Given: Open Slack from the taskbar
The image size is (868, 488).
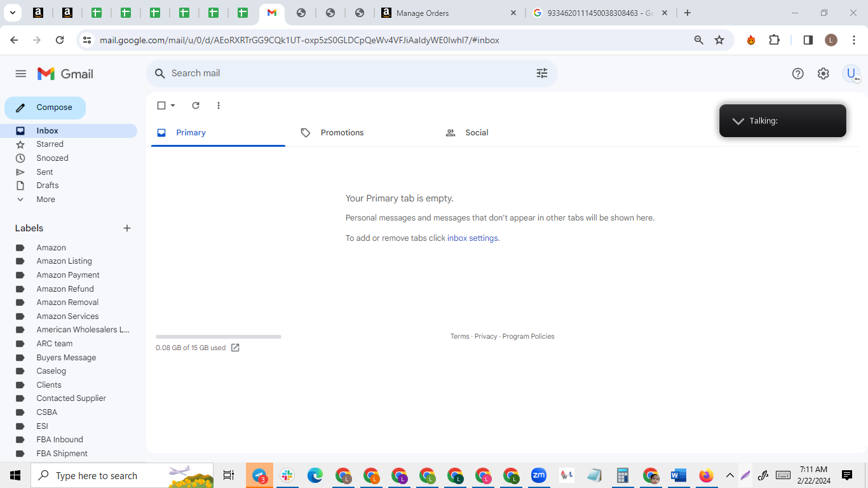Looking at the screenshot, I should [287, 475].
